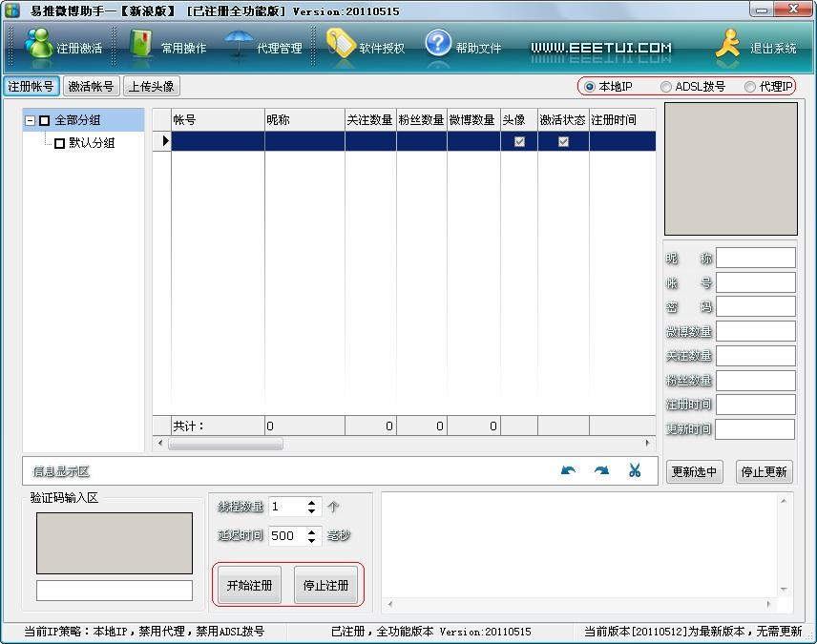
Task: Sort by the 关注数量 column header
Action: (370, 120)
